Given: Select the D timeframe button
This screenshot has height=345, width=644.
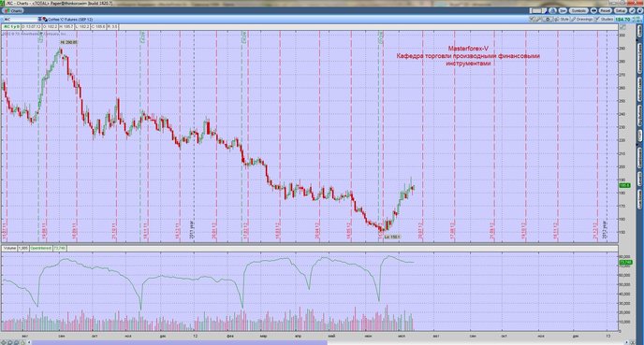Looking at the screenshot, I should (548, 20).
